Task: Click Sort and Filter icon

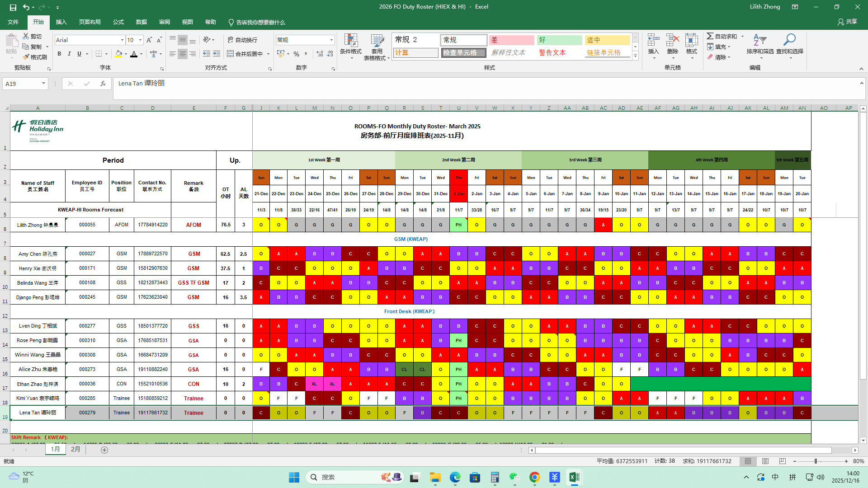Action: (759, 41)
